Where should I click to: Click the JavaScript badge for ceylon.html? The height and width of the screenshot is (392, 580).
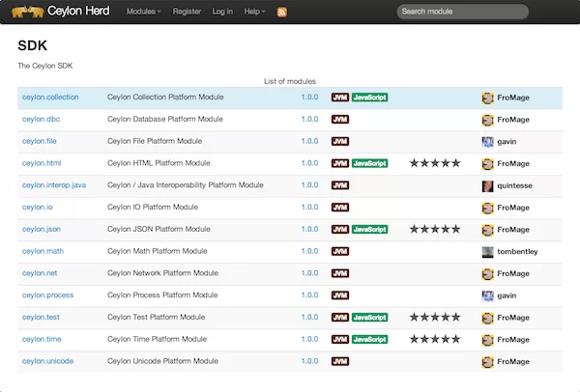369,163
